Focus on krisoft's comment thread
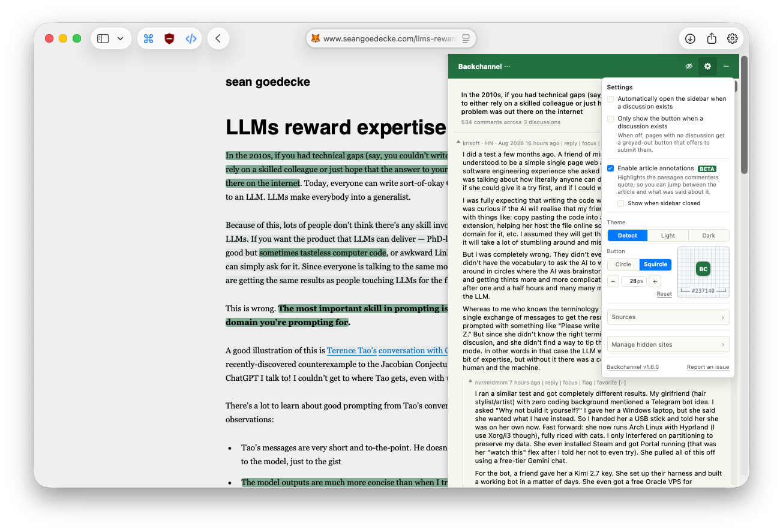 click(x=589, y=143)
